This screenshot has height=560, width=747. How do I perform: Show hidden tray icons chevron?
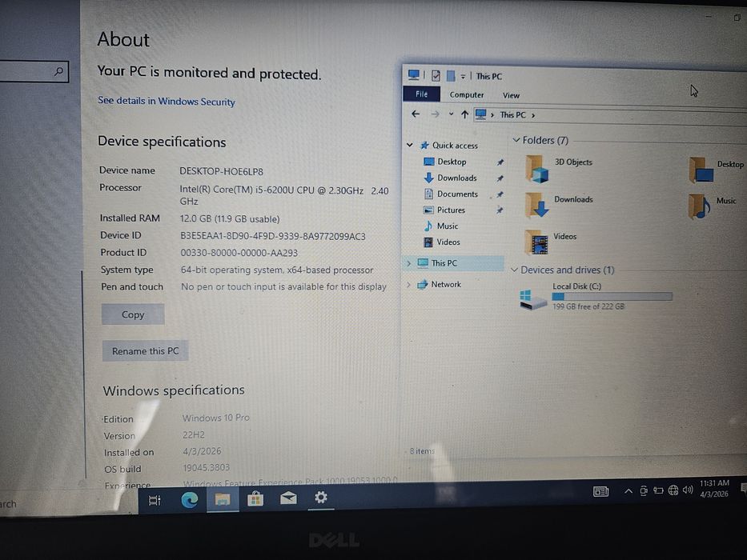629,491
